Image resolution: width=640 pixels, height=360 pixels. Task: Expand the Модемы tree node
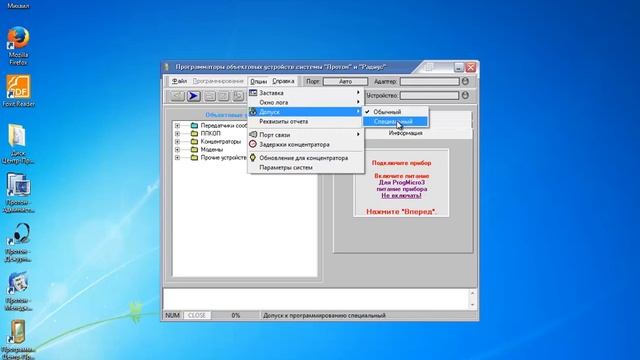click(x=177, y=149)
